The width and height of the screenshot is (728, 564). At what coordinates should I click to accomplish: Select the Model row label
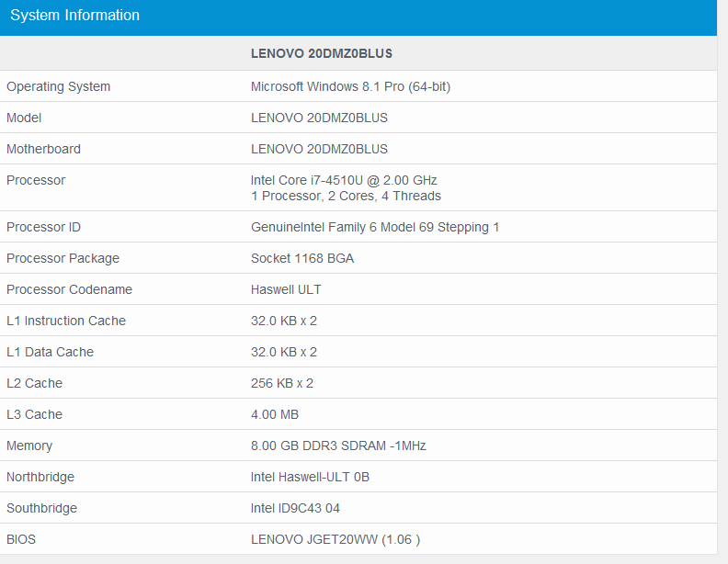point(24,118)
